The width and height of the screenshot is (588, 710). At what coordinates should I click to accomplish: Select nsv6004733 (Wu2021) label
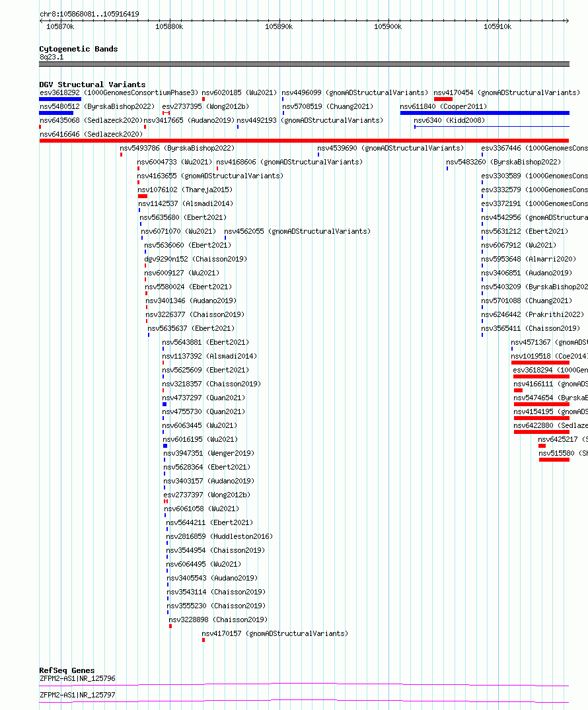click(x=174, y=162)
